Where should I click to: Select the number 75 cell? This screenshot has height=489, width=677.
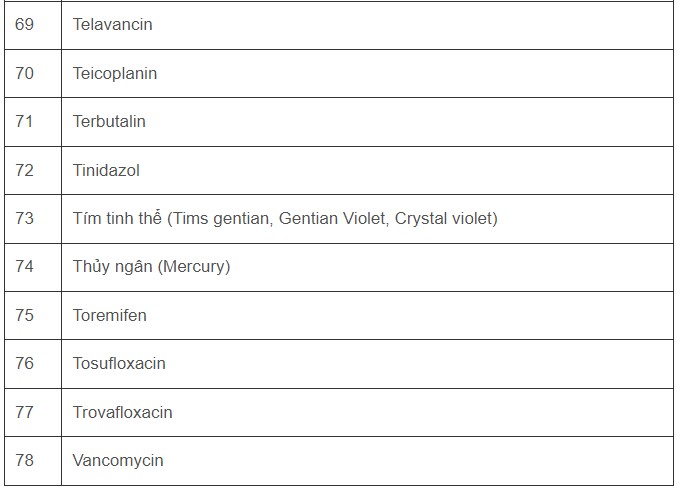(24, 315)
